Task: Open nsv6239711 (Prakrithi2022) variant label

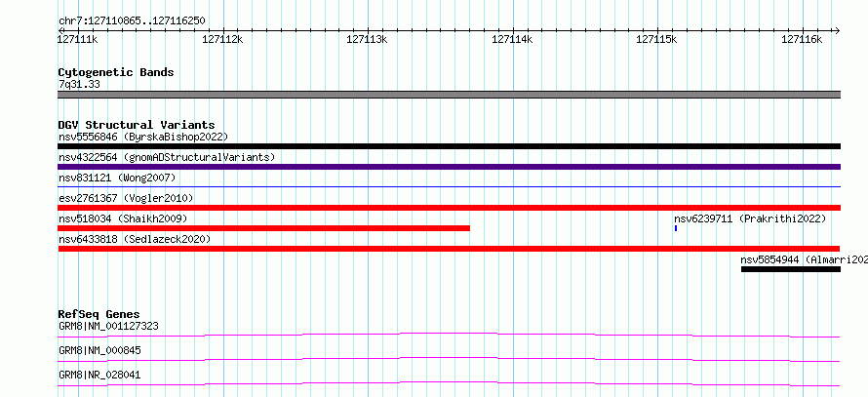Action: point(750,218)
